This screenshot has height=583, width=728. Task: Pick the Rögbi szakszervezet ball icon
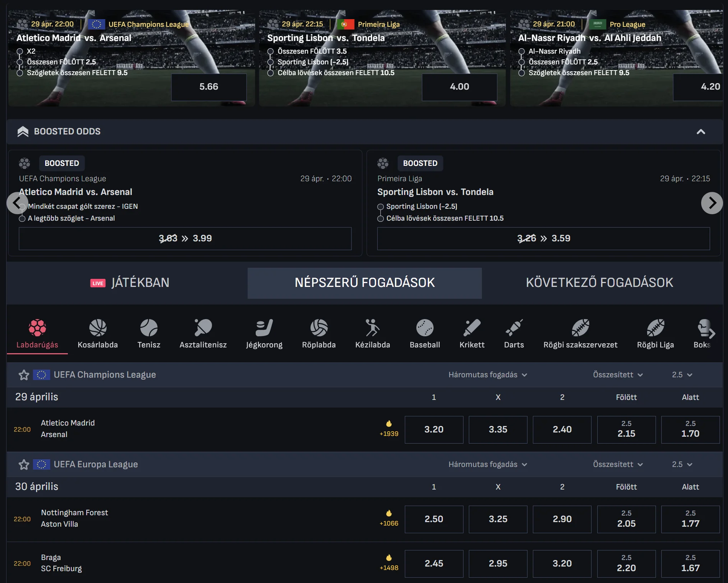coord(580,328)
